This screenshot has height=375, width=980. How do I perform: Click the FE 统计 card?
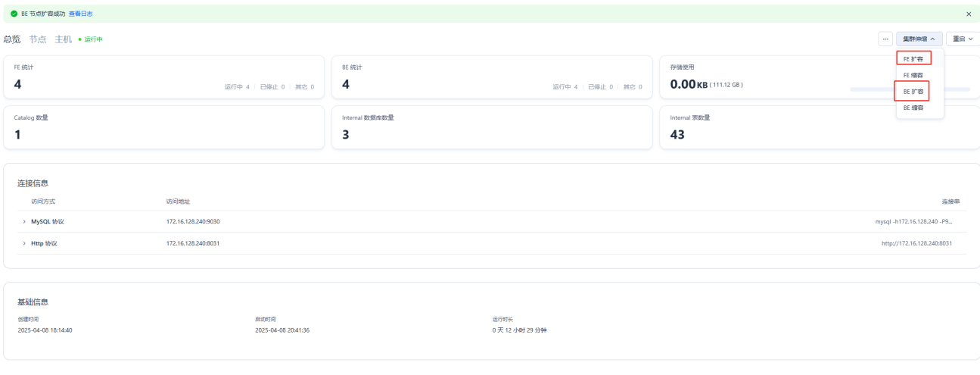pyautogui.click(x=164, y=77)
